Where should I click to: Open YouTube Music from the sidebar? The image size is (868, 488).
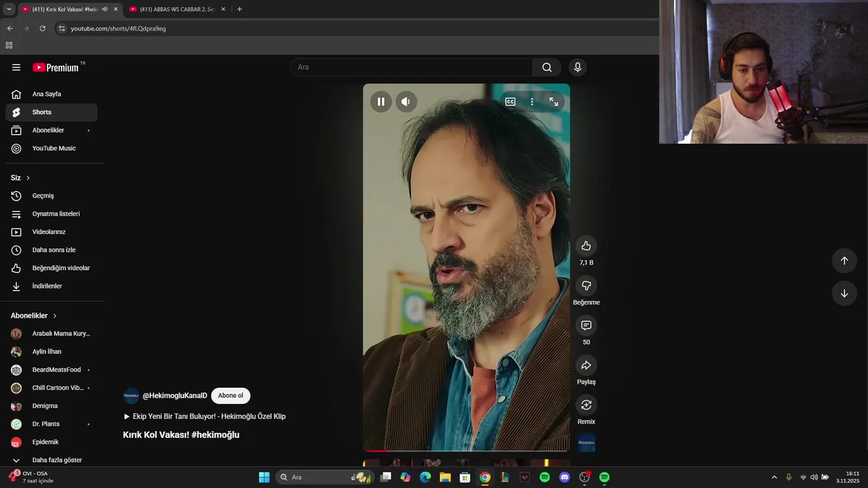[52, 148]
